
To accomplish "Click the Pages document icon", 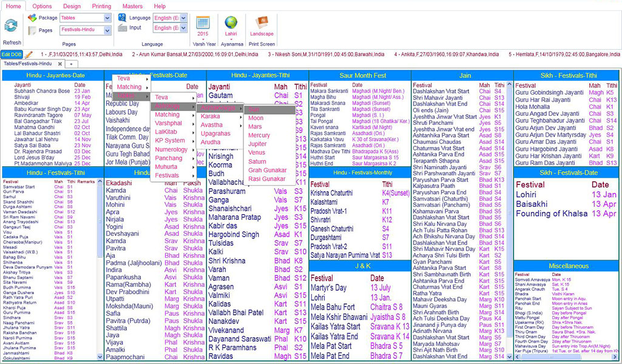I will (x=32, y=30).
